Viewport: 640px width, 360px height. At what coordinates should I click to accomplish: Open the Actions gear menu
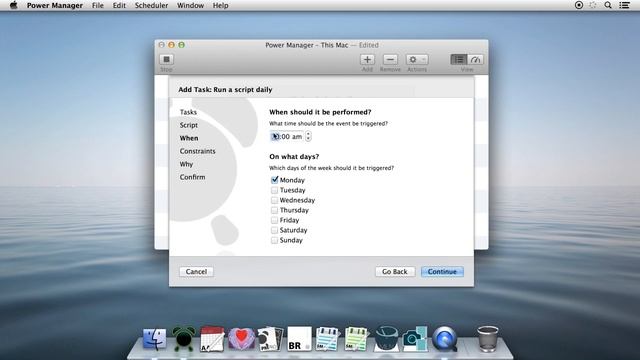click(417, 60)
